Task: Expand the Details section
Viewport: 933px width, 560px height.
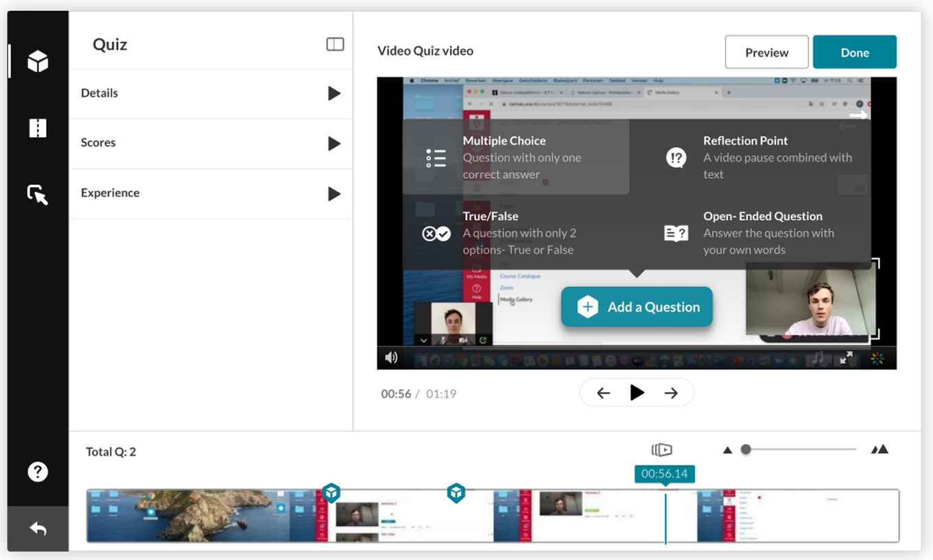Action: click(x=334, y=93)
